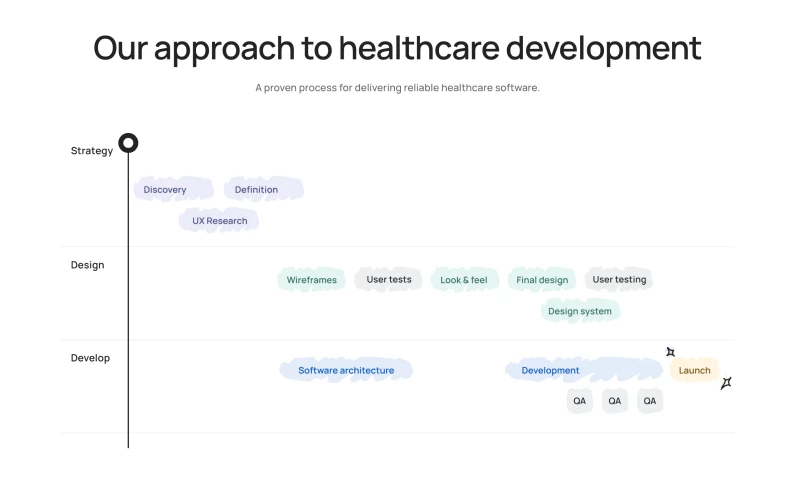Select the Software architecture tag

coord(346,370)
